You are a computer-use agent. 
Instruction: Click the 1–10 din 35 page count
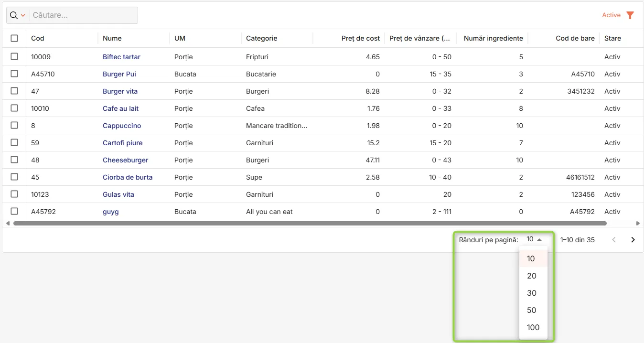coord(578,240)
